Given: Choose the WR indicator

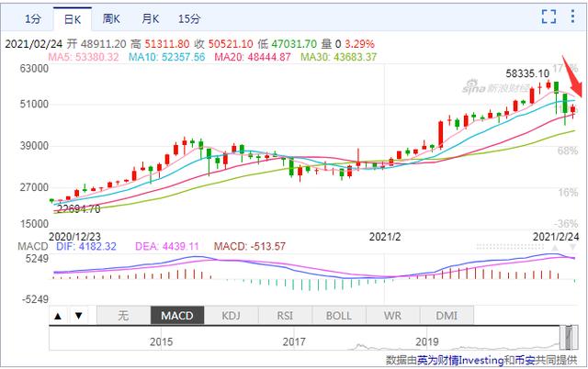Looking at the screenshot, I should [393, 316].
